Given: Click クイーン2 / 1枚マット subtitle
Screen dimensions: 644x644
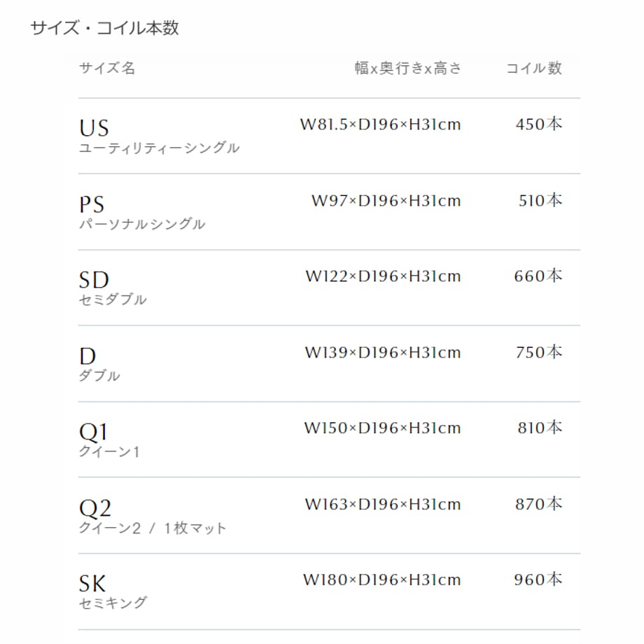Looking at the screenshot, I should click(153, 528).
